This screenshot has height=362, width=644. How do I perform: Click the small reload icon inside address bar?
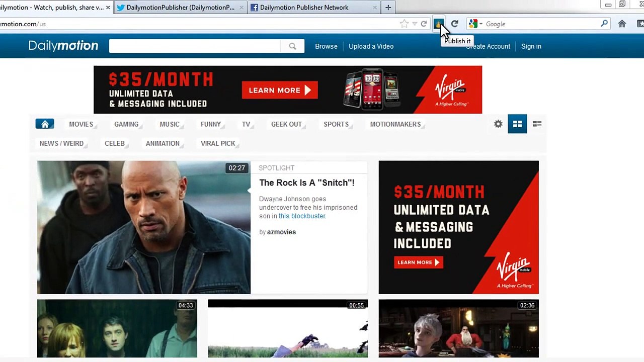424,24
